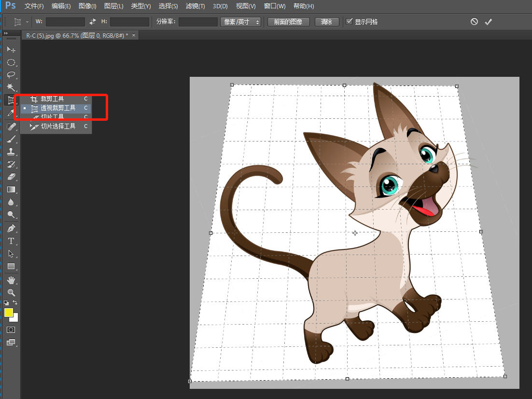The image size is (532, 399).
Task: Click the bottom-right corner crop handle
Action: [505, 376]
